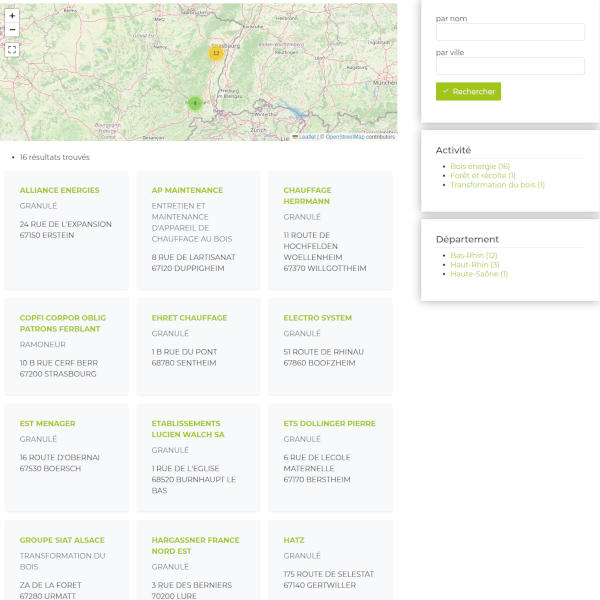
Task: Click '175 ROUTE DE SELESTAT' text
Action: coord(328,574)
